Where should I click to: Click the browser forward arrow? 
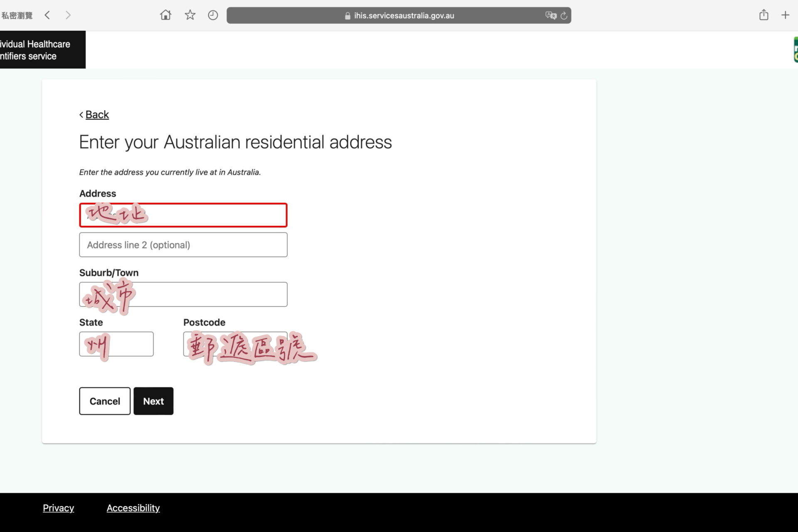(x=68, y=15)
